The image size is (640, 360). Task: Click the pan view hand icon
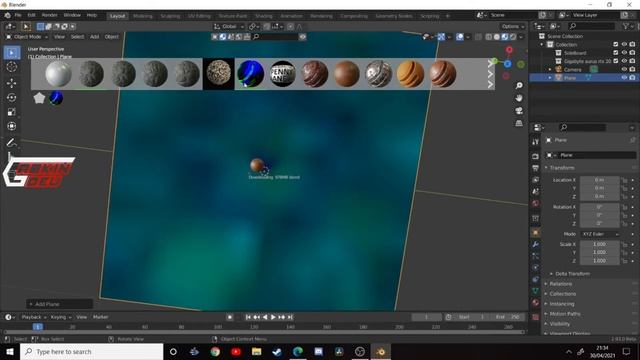coord(519,98)
